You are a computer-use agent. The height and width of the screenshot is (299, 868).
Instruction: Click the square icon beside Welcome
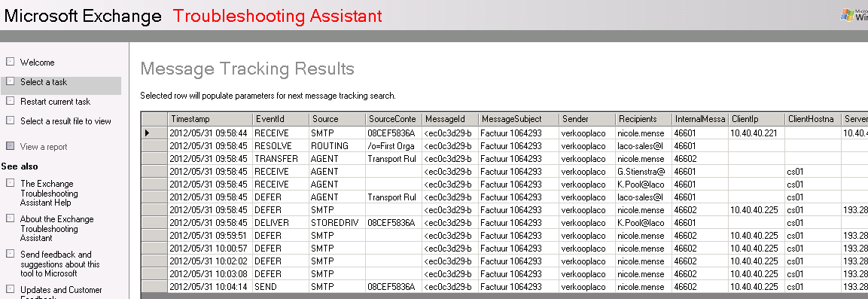pyautogui.click(x=10, y=62)
